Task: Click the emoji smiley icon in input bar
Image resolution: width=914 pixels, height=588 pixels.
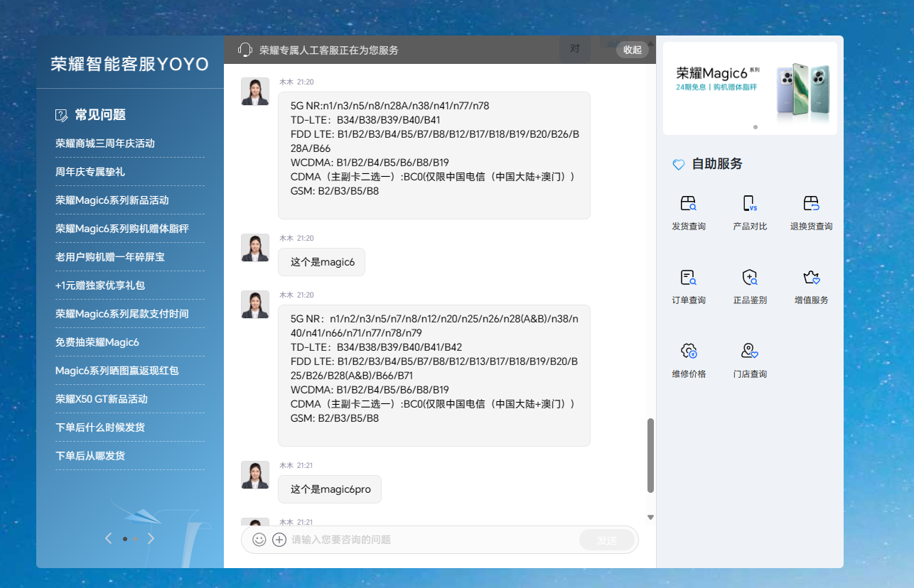Action: pyautogui.click(x=259, y=540)
